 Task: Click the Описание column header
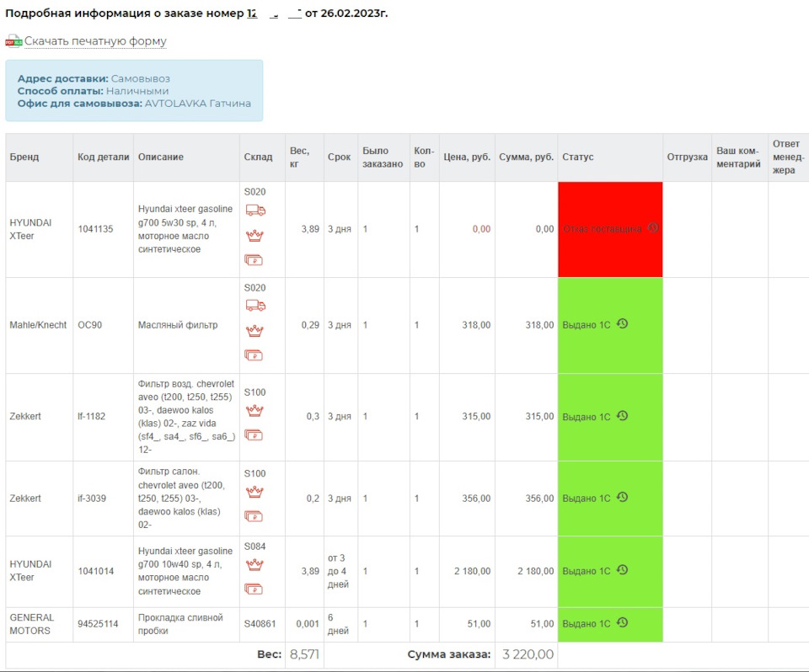tap(186, 157)
